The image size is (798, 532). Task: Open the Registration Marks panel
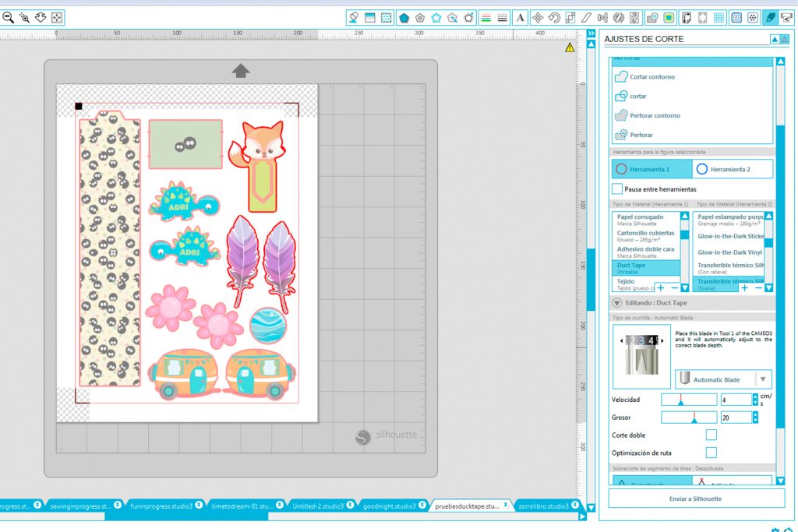coord(702,18)
